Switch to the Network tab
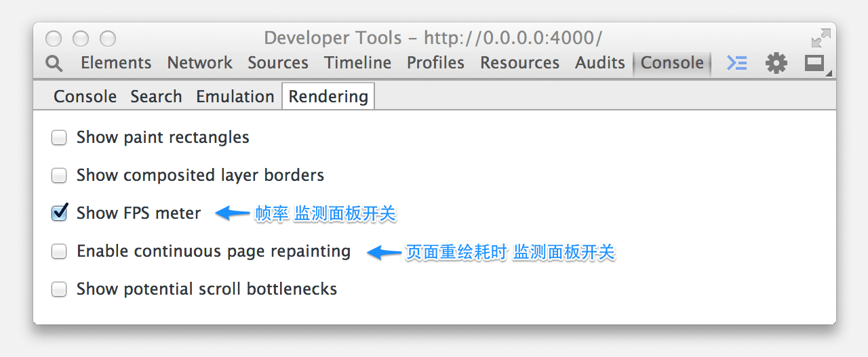Screen dimensions: 868x357 (x=199, y=63)
